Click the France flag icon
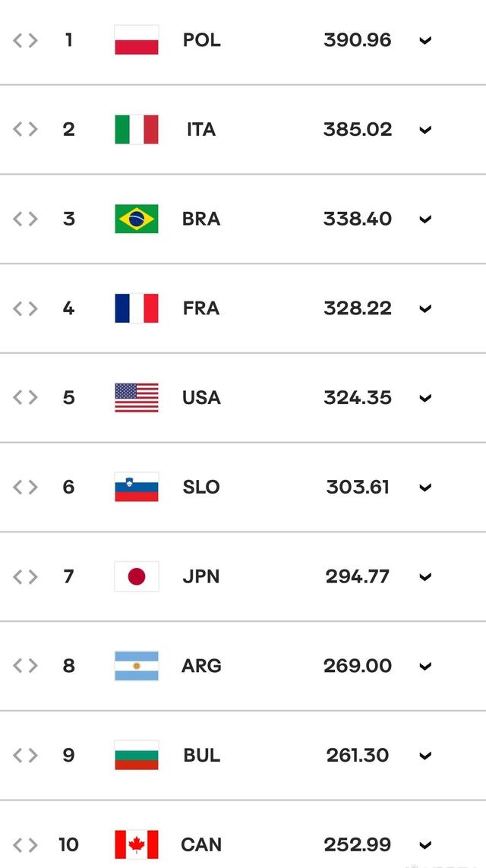This screenshot has height=868, width=486. tap(137, 308)
